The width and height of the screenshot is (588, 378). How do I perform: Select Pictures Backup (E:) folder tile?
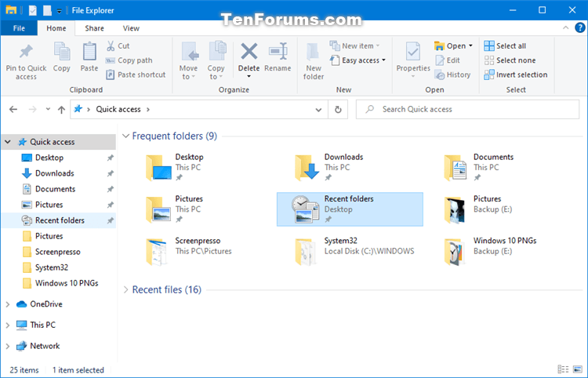point(499,209)
